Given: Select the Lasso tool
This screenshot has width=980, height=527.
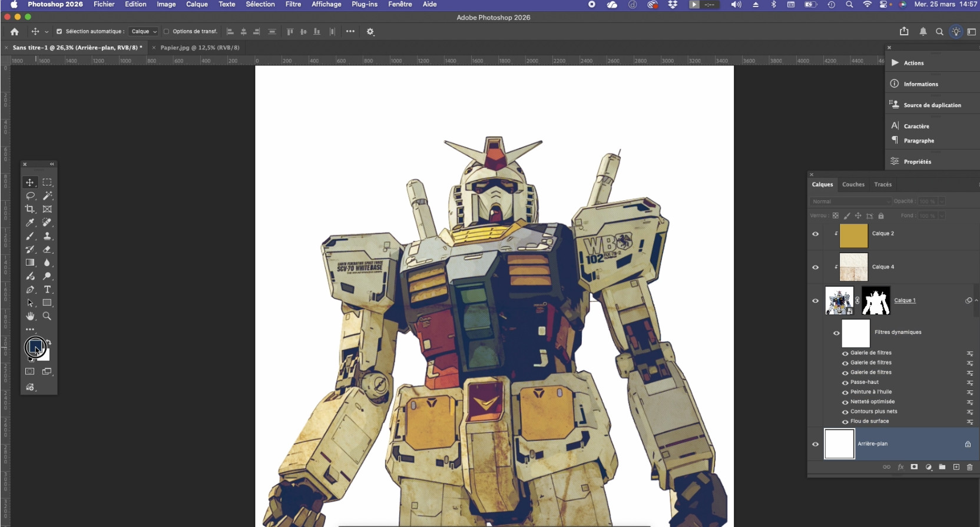Looking at the screenshot, I should coord(30,195).
